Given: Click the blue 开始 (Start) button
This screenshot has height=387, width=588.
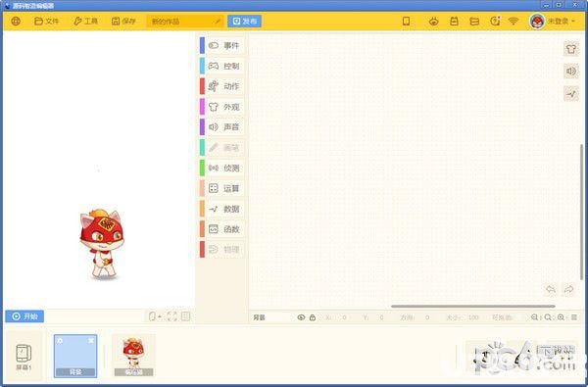Looking at the screenshot, I should click(24, 316).
